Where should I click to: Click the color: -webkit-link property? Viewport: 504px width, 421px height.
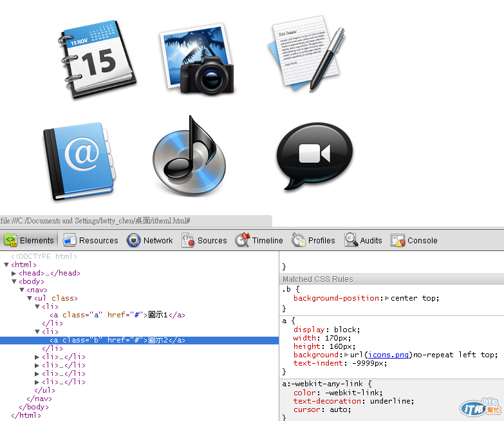coord(338,393)
